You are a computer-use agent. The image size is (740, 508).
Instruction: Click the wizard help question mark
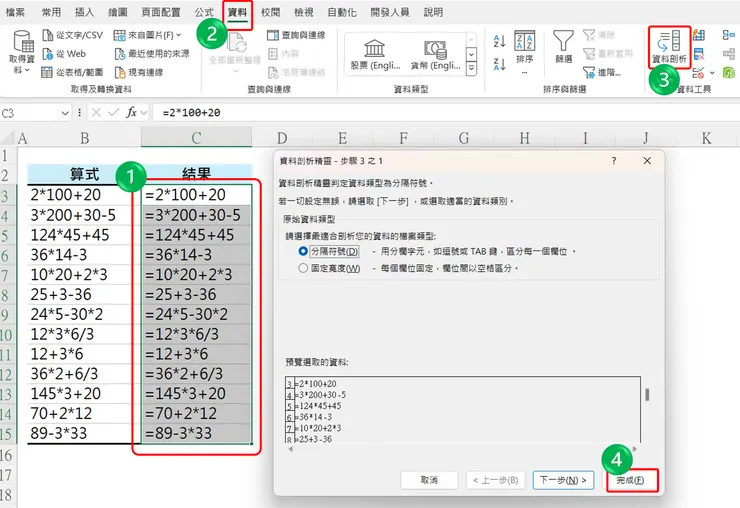(x=614, y=161)
